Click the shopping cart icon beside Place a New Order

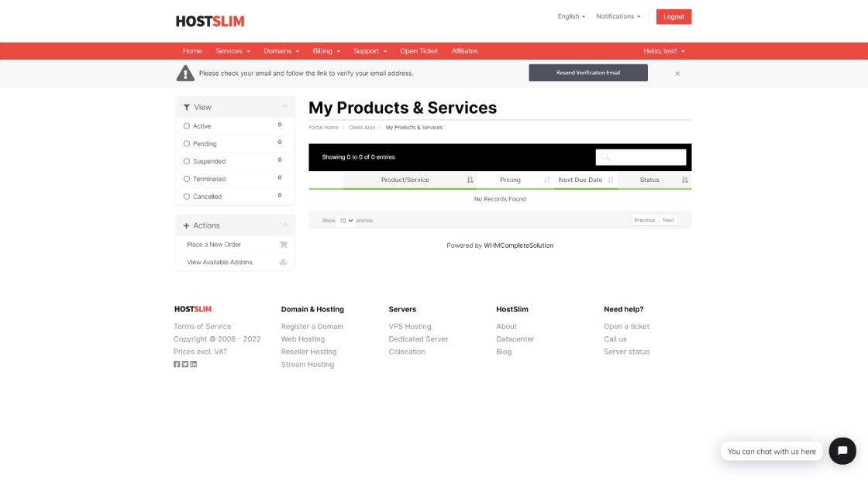tap(284, 244)
